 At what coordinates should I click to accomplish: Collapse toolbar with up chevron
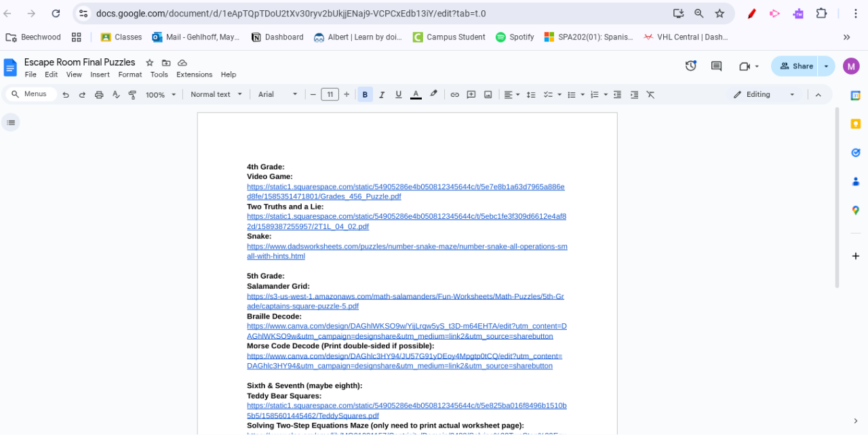818,95
